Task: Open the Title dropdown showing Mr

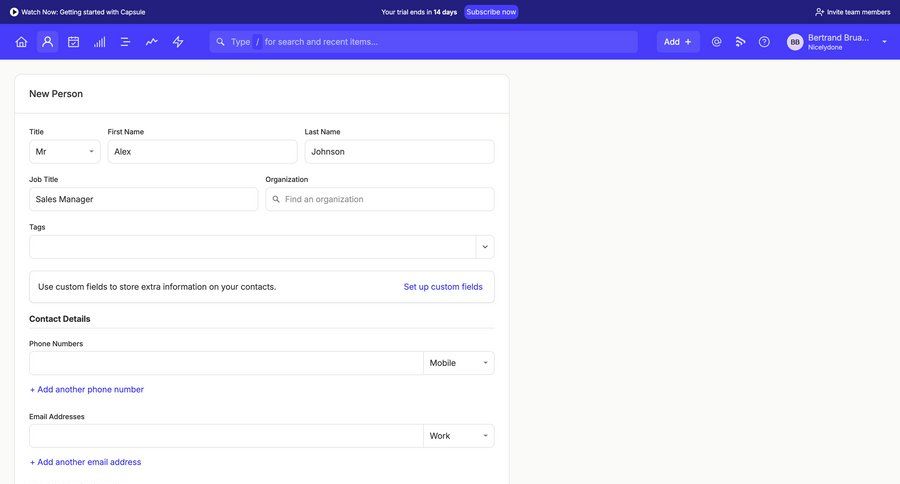Action: pos(65,152)
